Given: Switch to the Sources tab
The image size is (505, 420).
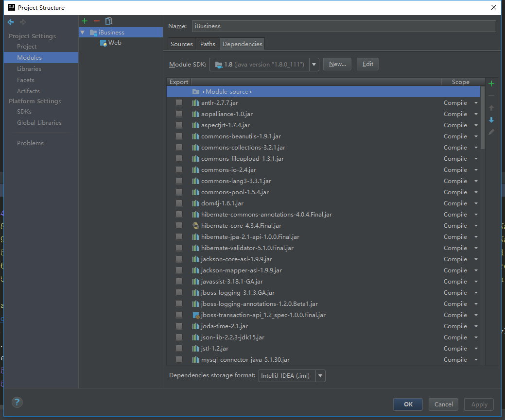Looking at the screenshot, I should pyautogui.click(x=182, y=44).
